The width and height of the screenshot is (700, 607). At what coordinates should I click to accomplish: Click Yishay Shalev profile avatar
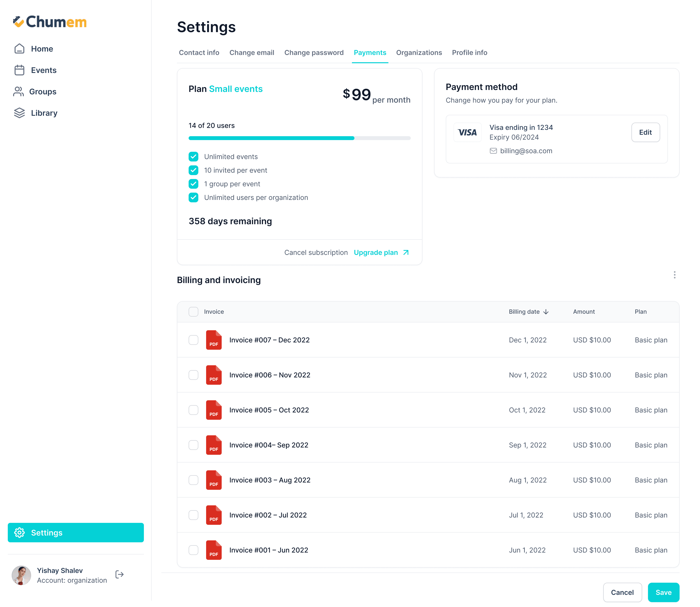click(x=21, y=575)
